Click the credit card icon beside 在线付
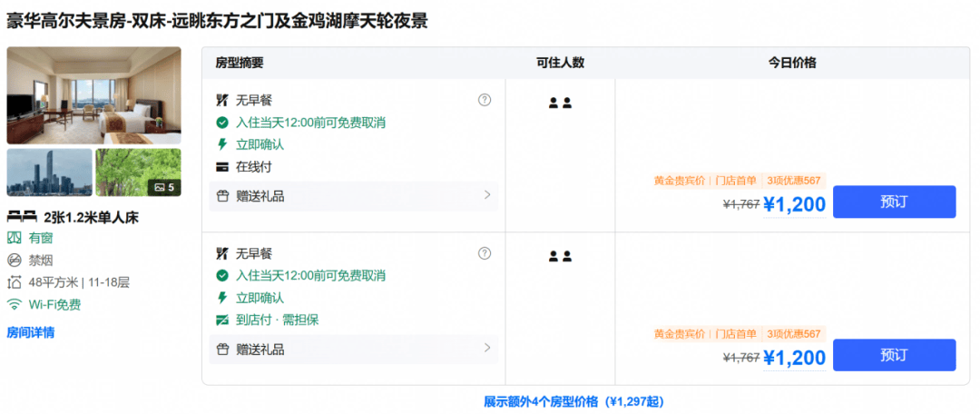The height and width of the screenshot is (414, 980). point(222,167)
